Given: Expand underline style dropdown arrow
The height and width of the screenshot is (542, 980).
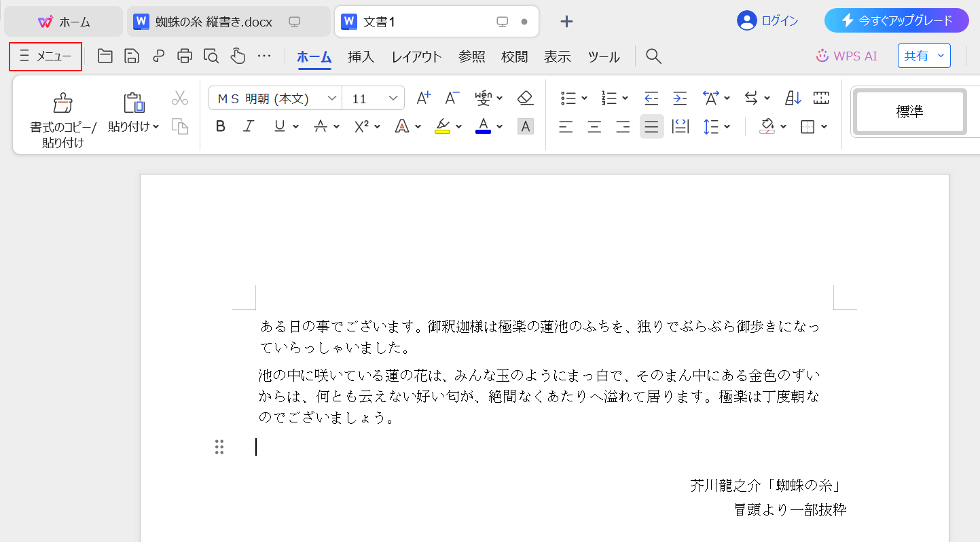Looking at the screenshot, I should [x=296, y=126].
